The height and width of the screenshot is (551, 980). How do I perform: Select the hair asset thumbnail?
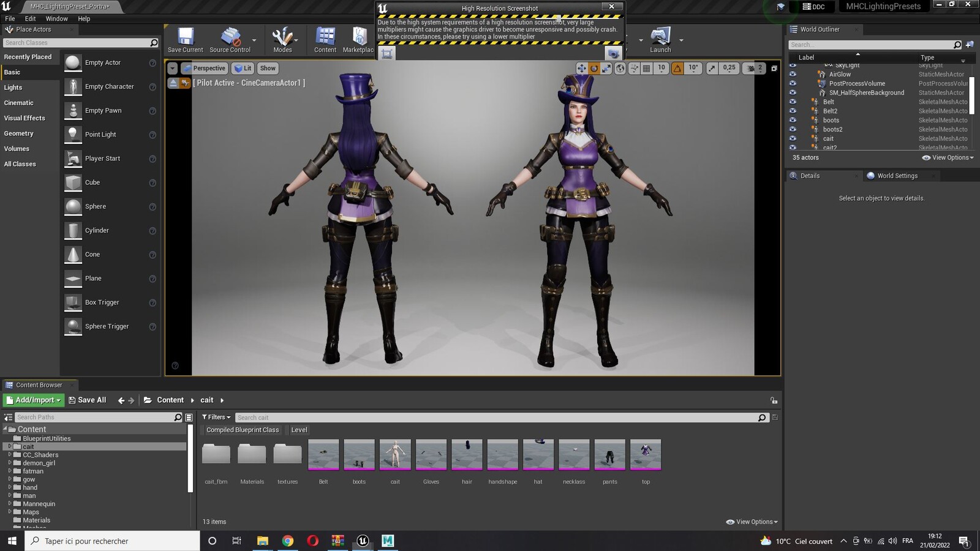point(467,455)
